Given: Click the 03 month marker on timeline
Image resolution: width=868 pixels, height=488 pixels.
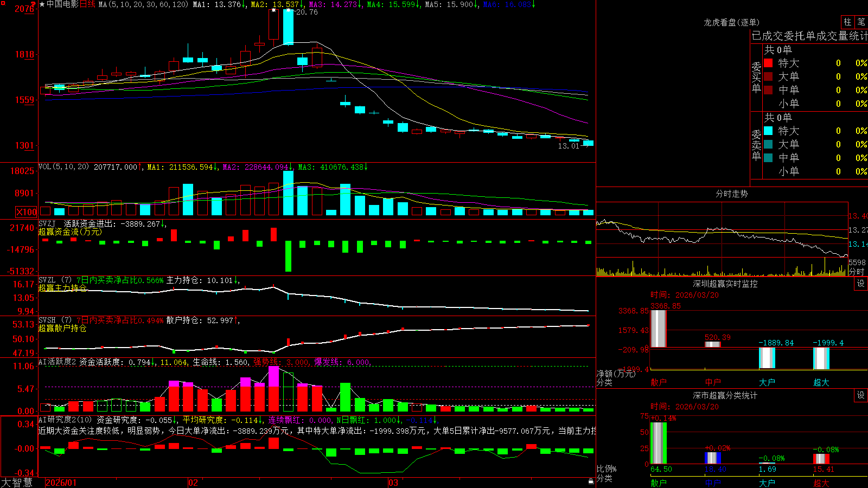Looking at the screenshot, I should tap(393, 483).
